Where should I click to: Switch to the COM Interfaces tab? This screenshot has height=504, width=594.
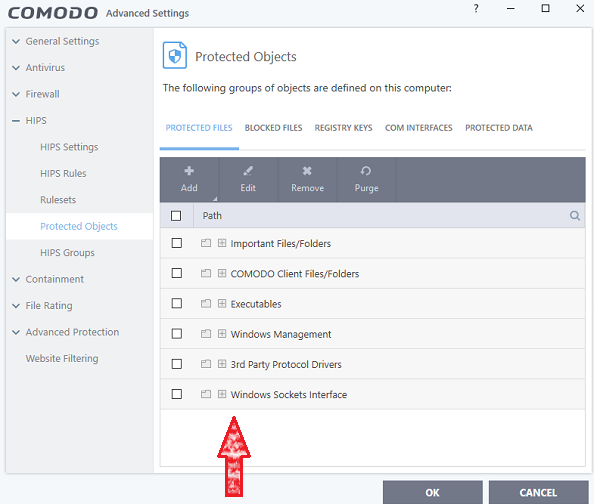(x=419, y=128)
